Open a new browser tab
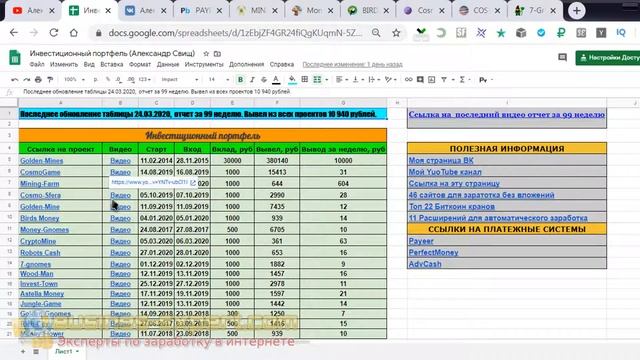 pyautogui.click(x=576, y=11)
